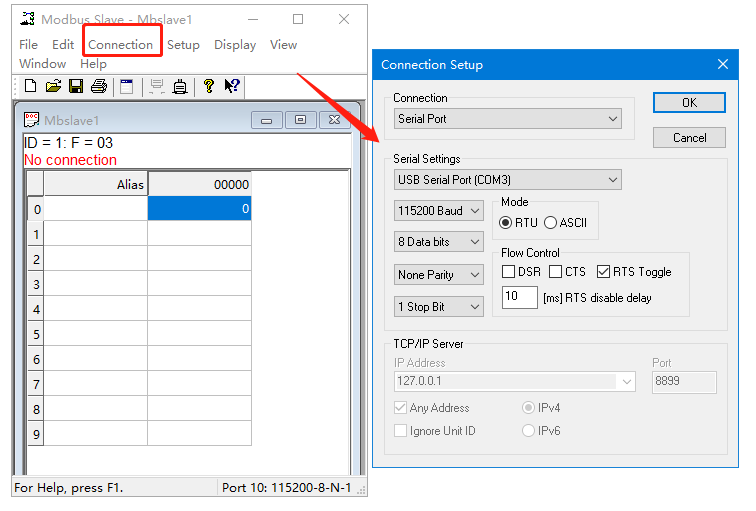Click the Print toolbar icon
This screenshot has width=756, height=511.
point(98,87)
